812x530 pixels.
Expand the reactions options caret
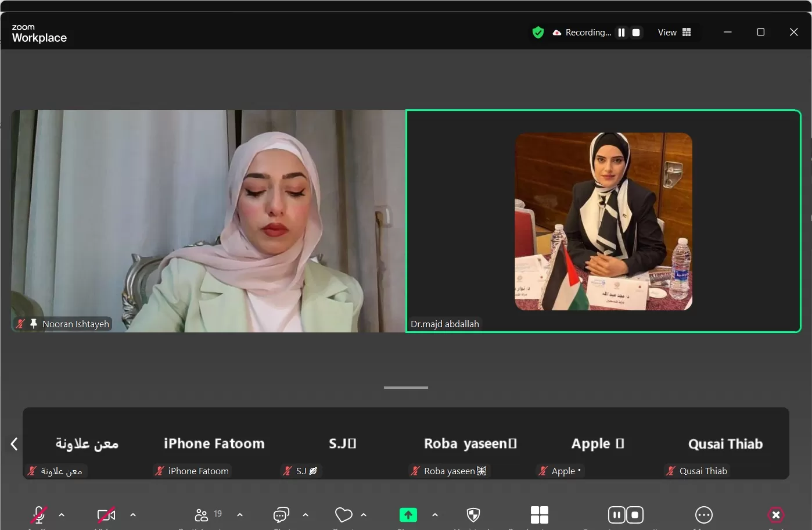click(x=364, y=515)
